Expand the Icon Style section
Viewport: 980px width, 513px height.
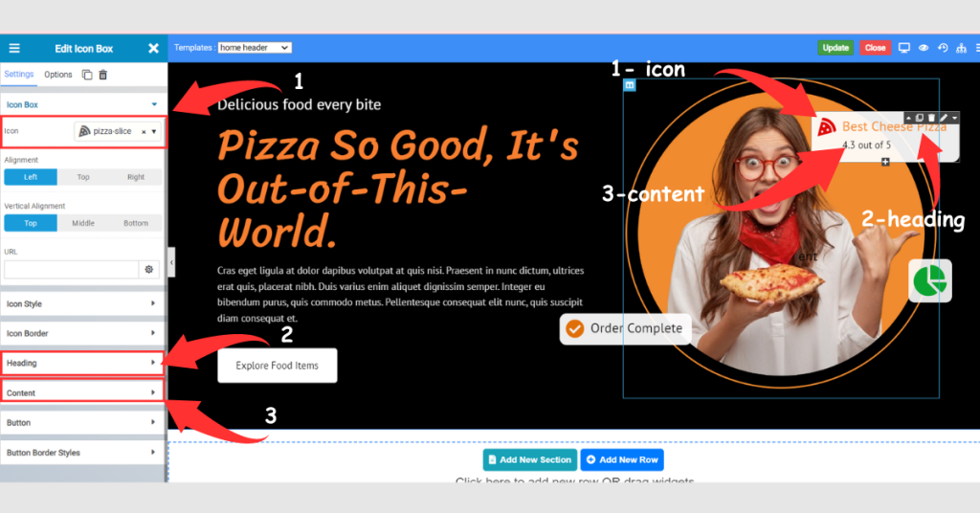click(82, 303)
